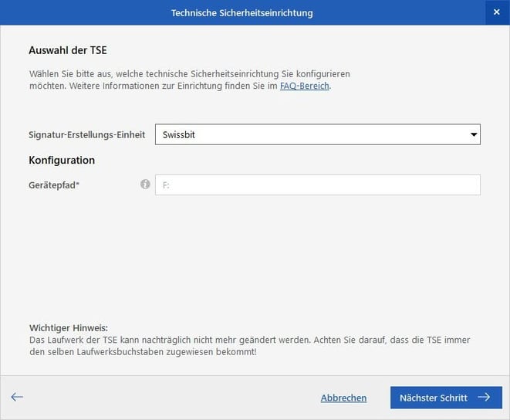Click the Konfiguration section heading
Viewport: 510px width, 420px height.
[x=62, y=160]
